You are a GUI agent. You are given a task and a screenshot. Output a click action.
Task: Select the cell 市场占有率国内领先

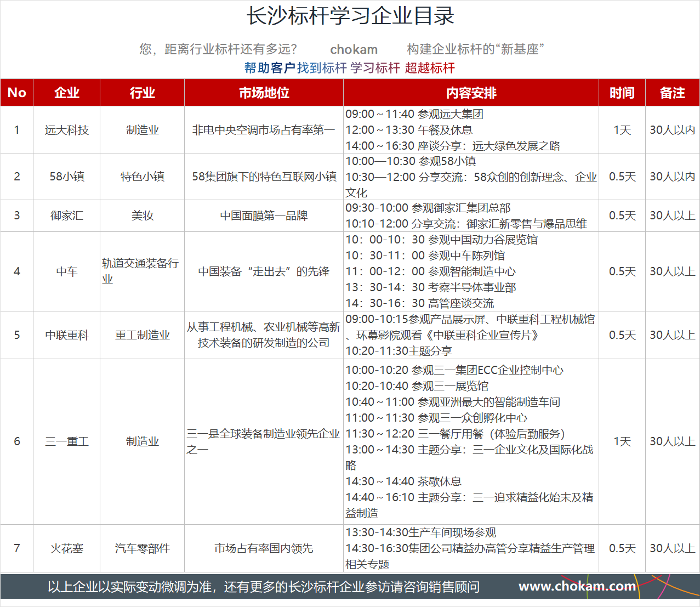[x=264, y=548]
